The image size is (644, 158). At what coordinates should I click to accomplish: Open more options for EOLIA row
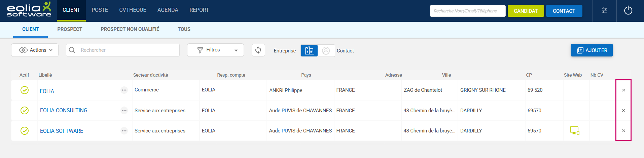tap(124, 90)
